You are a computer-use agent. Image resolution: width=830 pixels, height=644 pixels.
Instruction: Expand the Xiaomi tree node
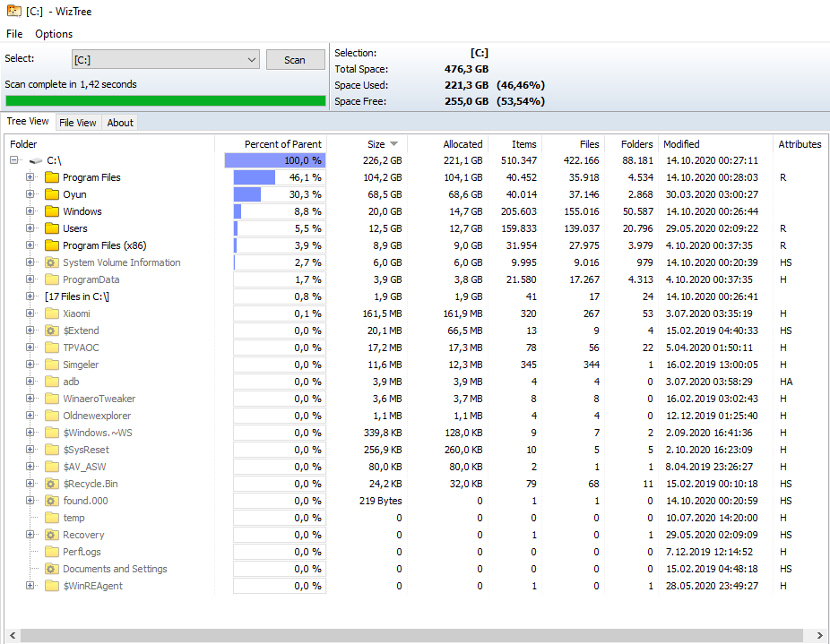30,313
